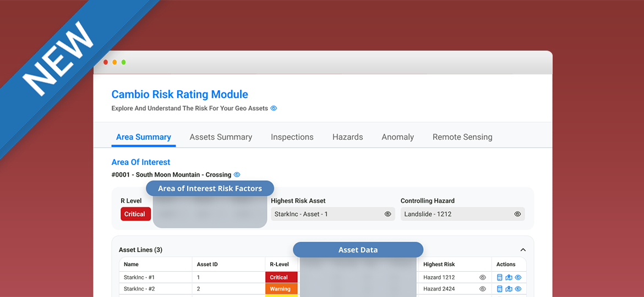Viewport: 644px width, 297px height.
Task: Collapse the Asset Lines section
Action: (x=523, y=250)
